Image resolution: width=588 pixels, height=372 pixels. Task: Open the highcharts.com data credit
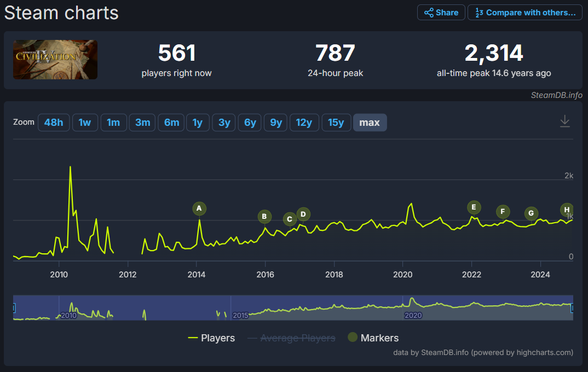click(x=483, y=352)
